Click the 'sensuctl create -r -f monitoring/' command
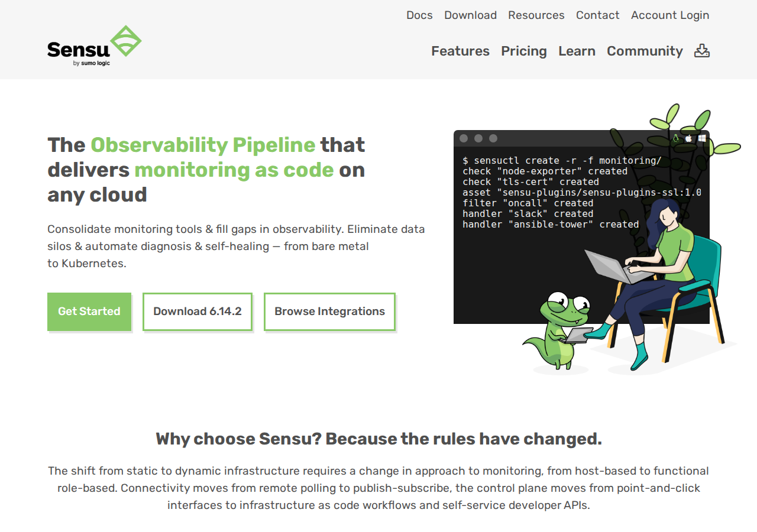 click(562, 161)
